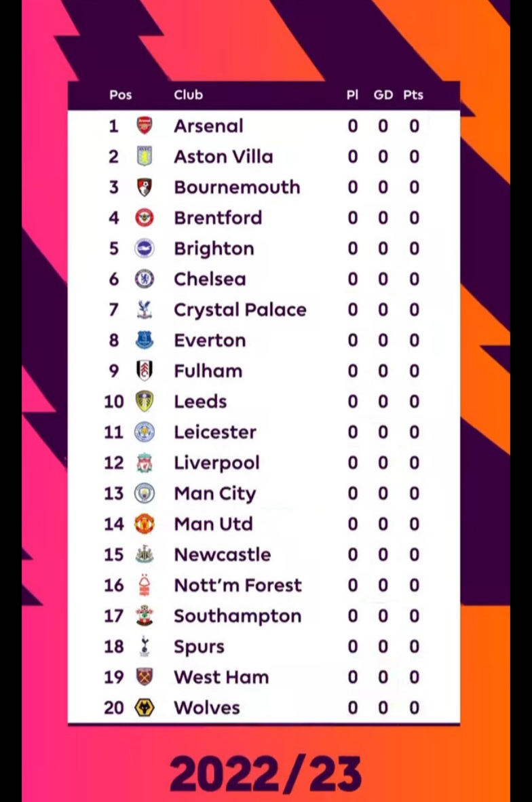Click the Southampton club name
Viewport: 532px width, 802px height.
[x=237, y=616]
